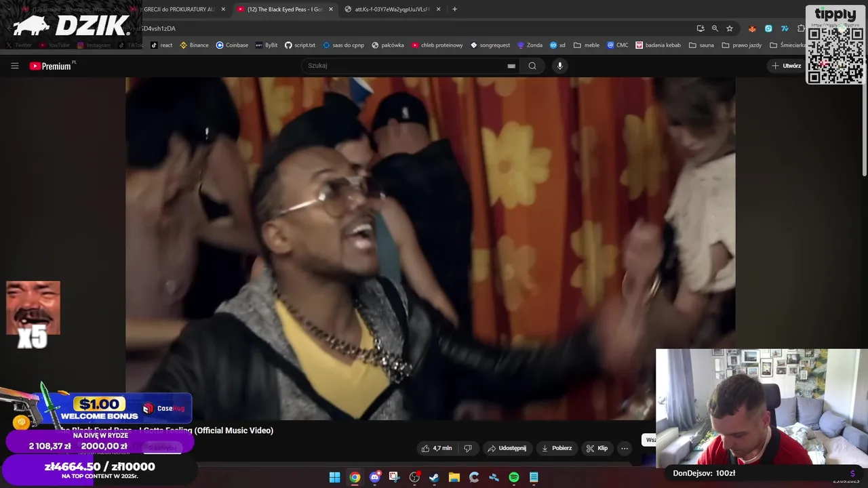Screen dimensions: 868x488
Task: Dislike the video with the thumbs down
Action: click(x=468, y=448)
